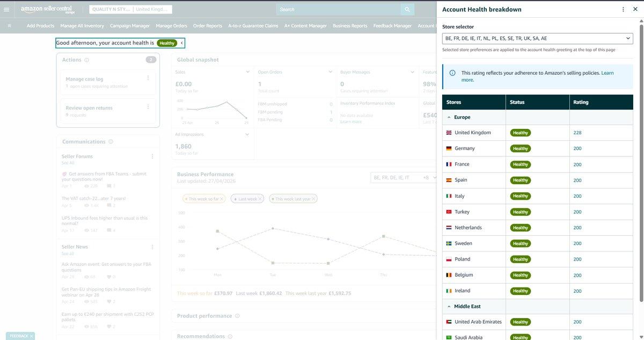Click the Turkey flag icon
This screenshot has width=644, height=340.
coord(449,212)
